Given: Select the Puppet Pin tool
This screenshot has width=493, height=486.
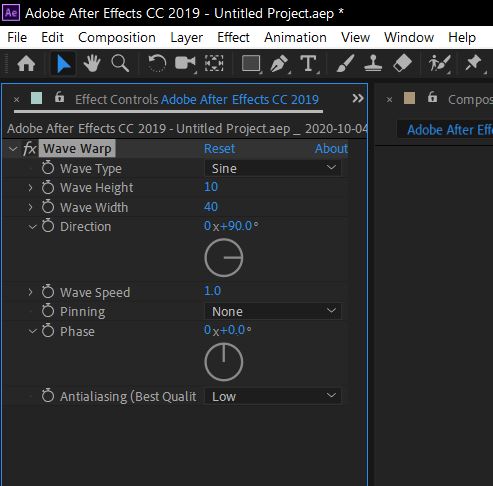Looking at the screenshot, I should coord(473,63).
